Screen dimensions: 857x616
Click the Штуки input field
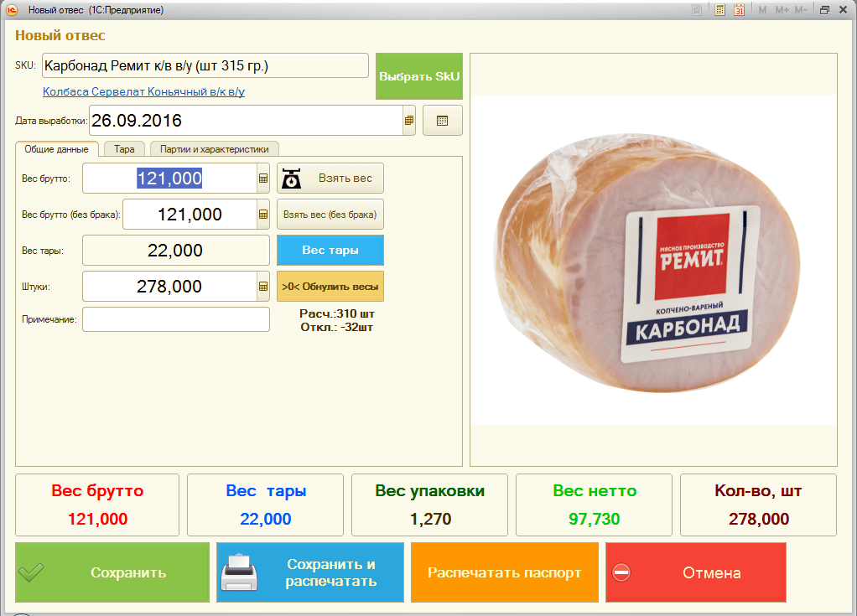point(169,286)
